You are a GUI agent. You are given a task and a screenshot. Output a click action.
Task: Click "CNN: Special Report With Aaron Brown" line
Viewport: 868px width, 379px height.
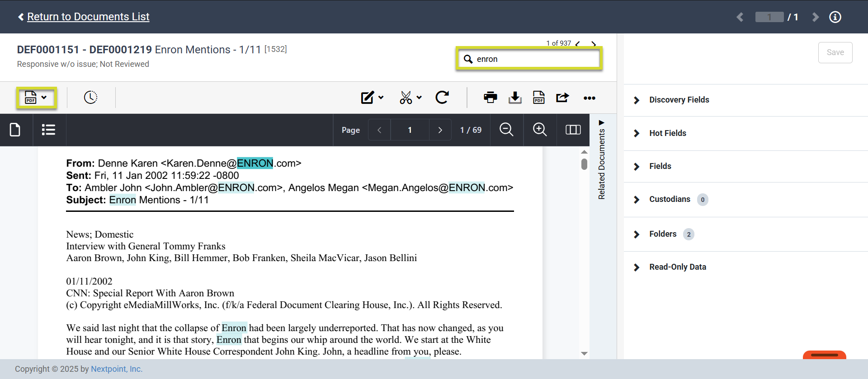pyautogui.click(x=150, y=293)
